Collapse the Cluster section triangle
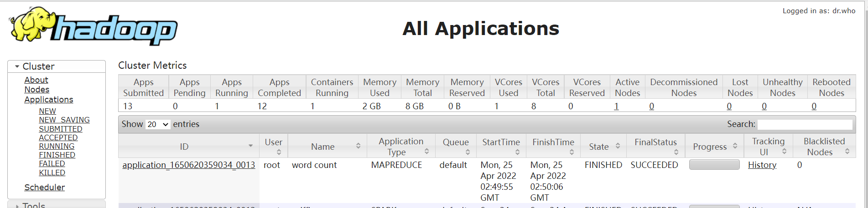The width and height of the screenshot is (868, 208). click(x=17, y=66)
